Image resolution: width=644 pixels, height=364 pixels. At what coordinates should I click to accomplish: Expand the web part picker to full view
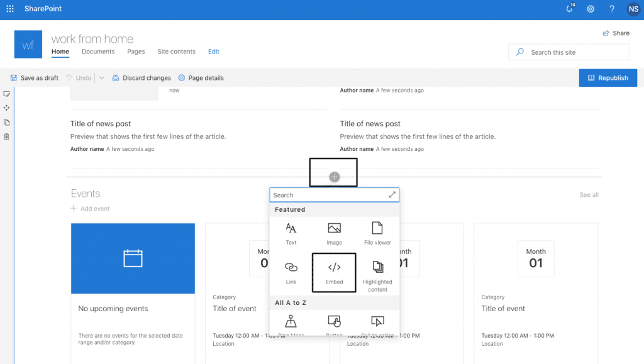coord(392,194)
